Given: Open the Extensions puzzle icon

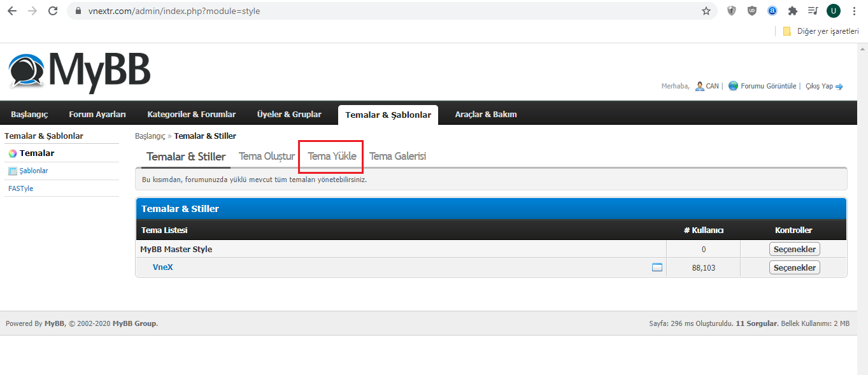Looking at the screenshot, I should [x=793, y=11].
